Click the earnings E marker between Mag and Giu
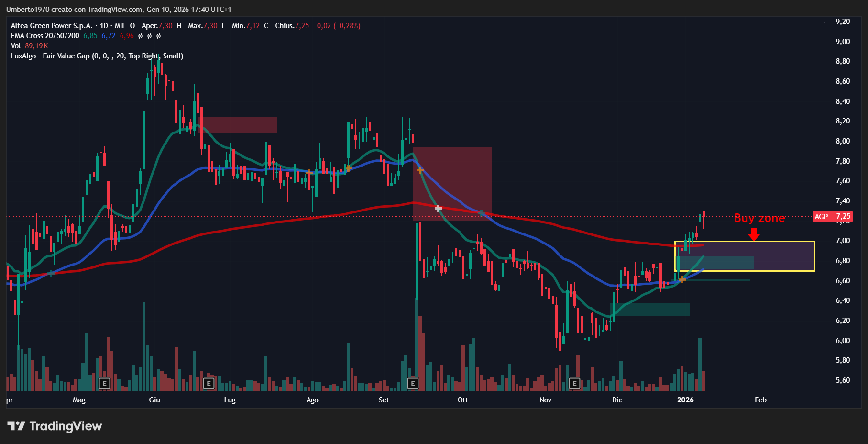868x444 pixels. 104,383
